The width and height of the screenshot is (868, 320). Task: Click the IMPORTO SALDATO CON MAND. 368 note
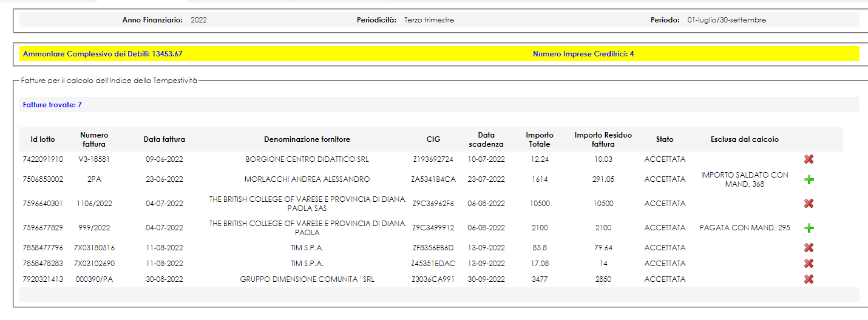point(744,179)
